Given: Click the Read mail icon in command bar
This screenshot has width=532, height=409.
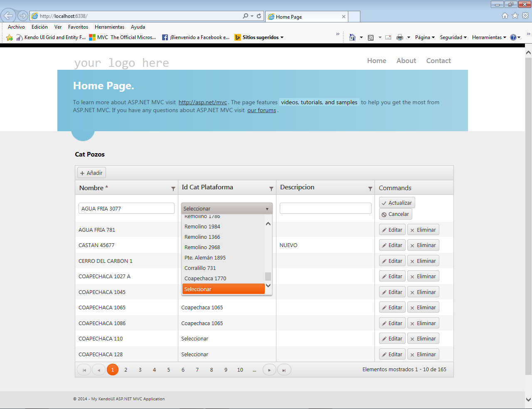Looking at the screenshot, I should [x=388, y=37].
